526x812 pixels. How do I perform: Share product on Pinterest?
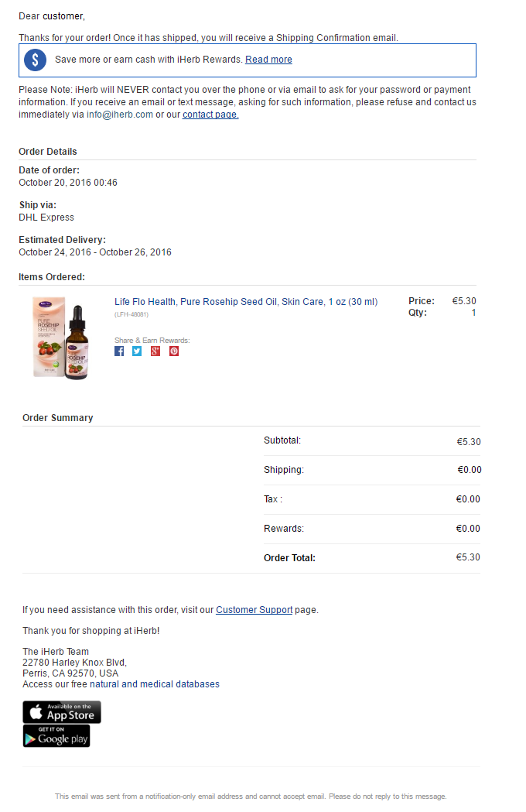tap(174, 351)
